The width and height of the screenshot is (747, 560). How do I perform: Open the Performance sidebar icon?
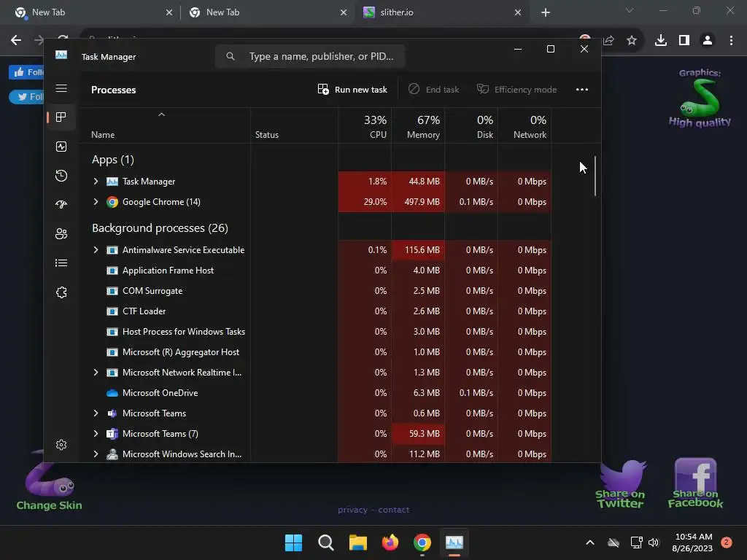[x=61, y=147]
